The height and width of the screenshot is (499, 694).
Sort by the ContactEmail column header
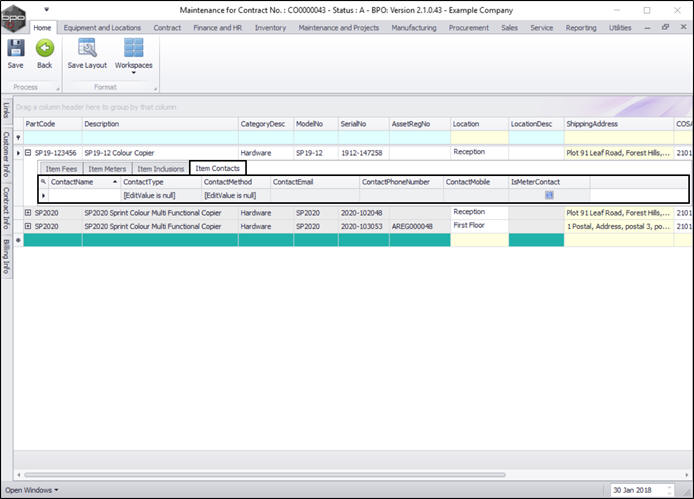(315, 182)
